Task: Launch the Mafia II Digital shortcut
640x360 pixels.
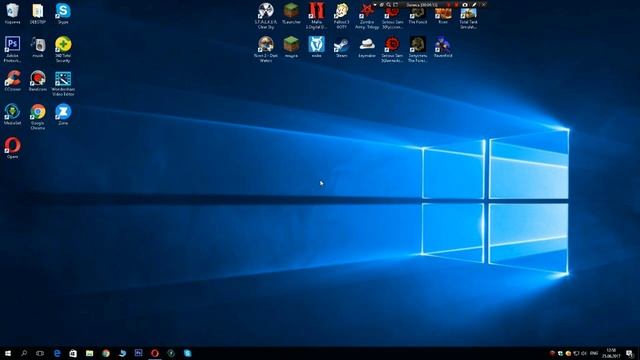Action: click(316, 16)
